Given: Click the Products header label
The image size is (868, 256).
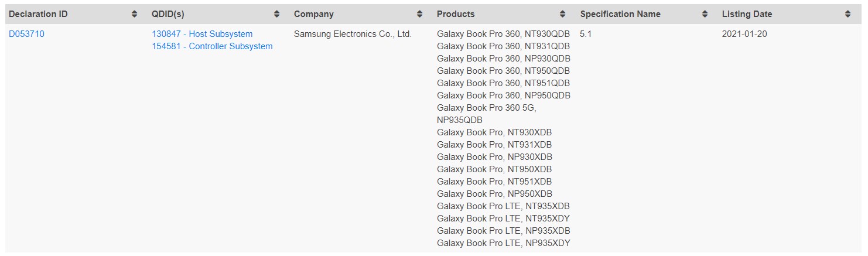Looking at the screenshot, I should click(456, 14).
